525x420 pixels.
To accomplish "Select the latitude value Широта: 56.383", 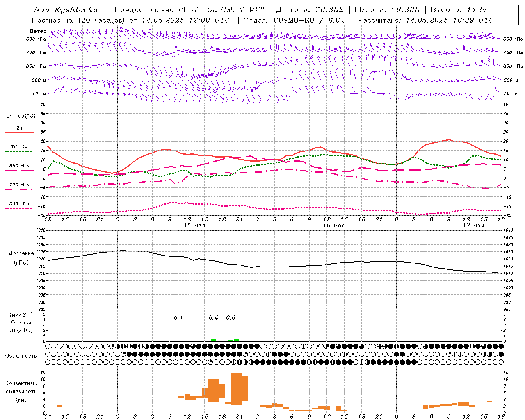I will click(387, 10).
